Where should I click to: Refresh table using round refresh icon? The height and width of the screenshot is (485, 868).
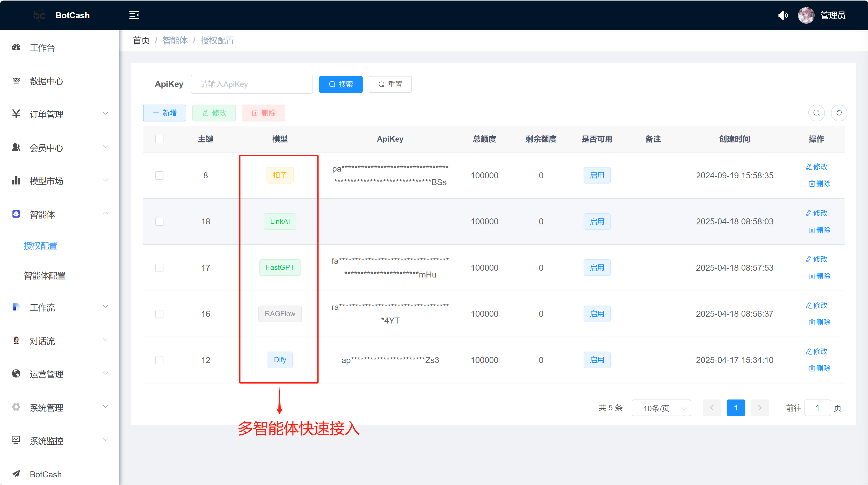click(839, 113)
